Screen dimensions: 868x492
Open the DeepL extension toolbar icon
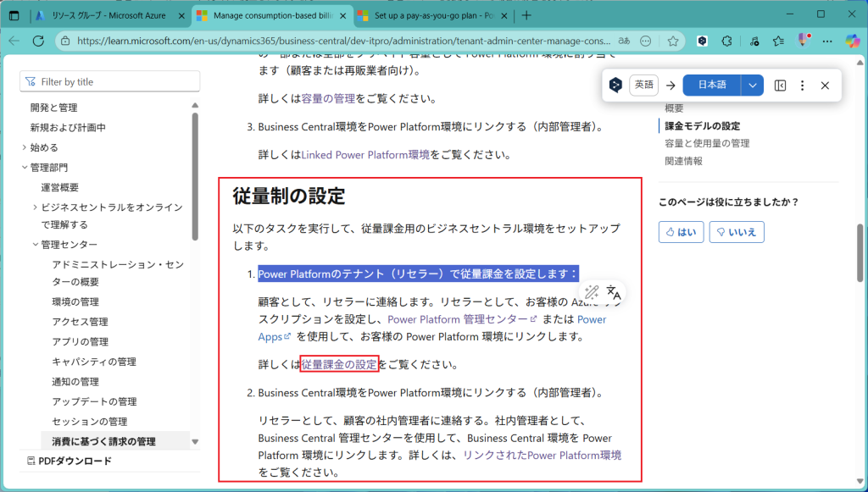pos(702,41)
